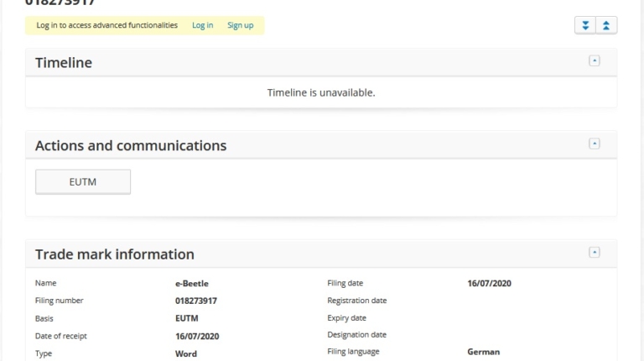Click the Date of receipt value
The height and width of the screenshot is (361, 644).
click(196, 336)
